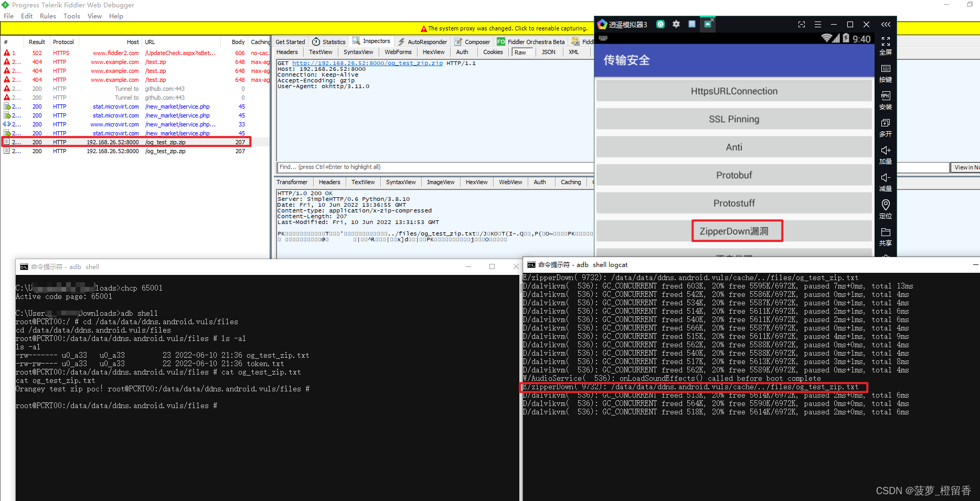Image resolution: width=980 pixels, height=501 pixels.
Task: Switch to Inspectors tab
Action: coord(371,41)
